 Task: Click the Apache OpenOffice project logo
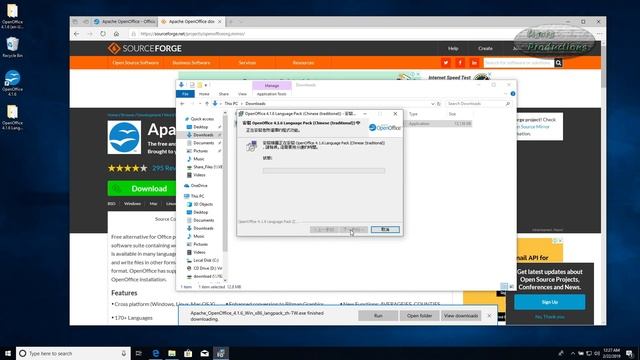pos(124,138)
